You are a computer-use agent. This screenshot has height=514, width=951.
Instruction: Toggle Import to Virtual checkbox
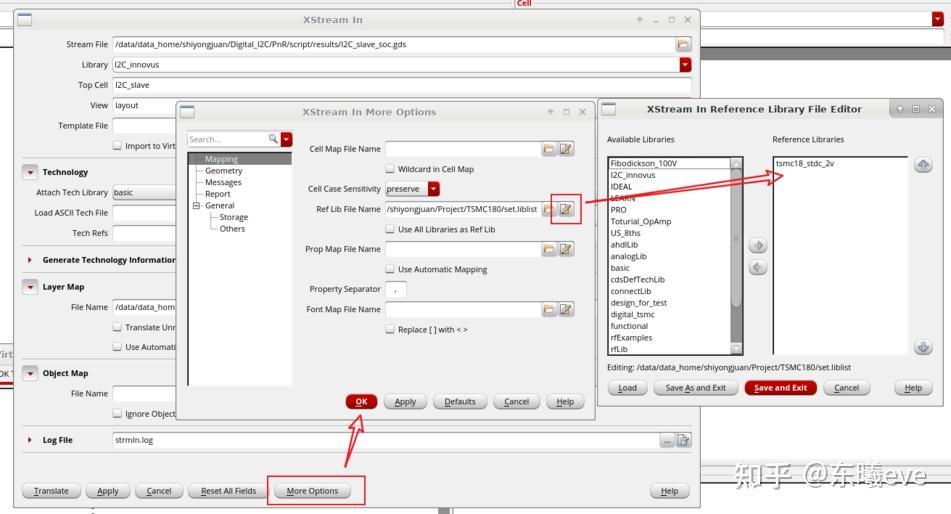coord(117,146)
